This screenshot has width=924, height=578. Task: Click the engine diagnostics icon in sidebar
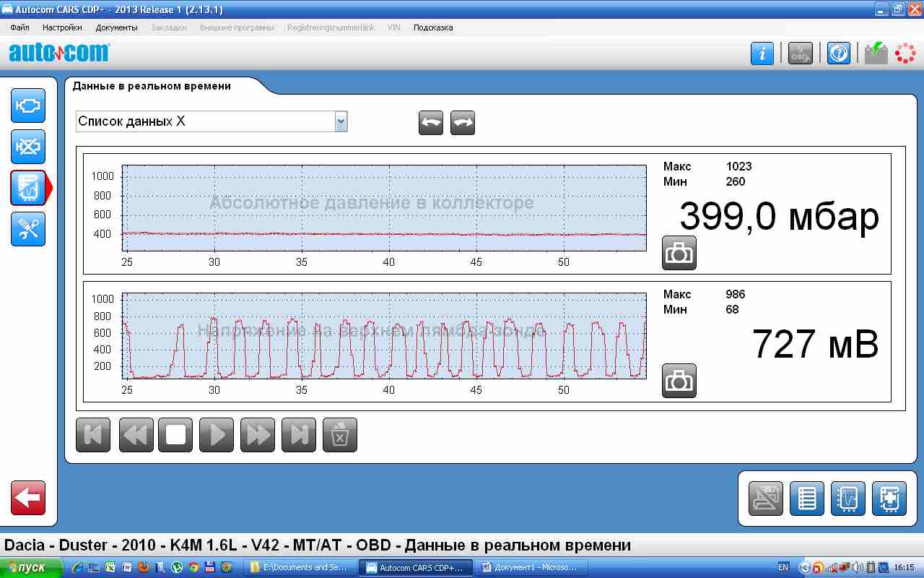(28, 105)
